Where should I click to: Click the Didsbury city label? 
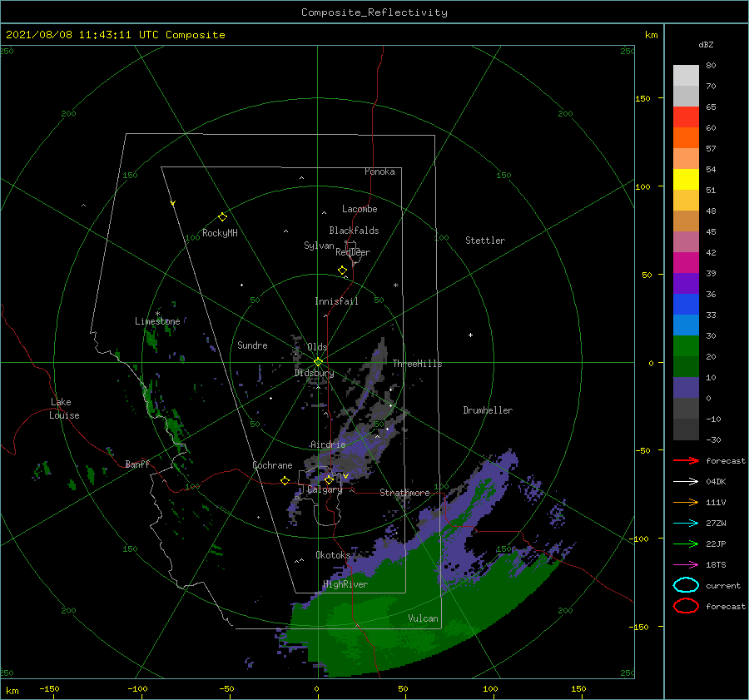314,373
